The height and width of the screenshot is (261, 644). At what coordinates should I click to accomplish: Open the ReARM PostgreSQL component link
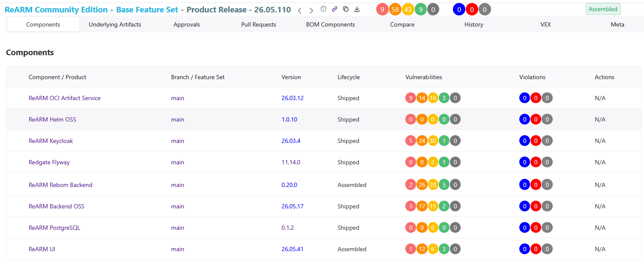(54, 228)
